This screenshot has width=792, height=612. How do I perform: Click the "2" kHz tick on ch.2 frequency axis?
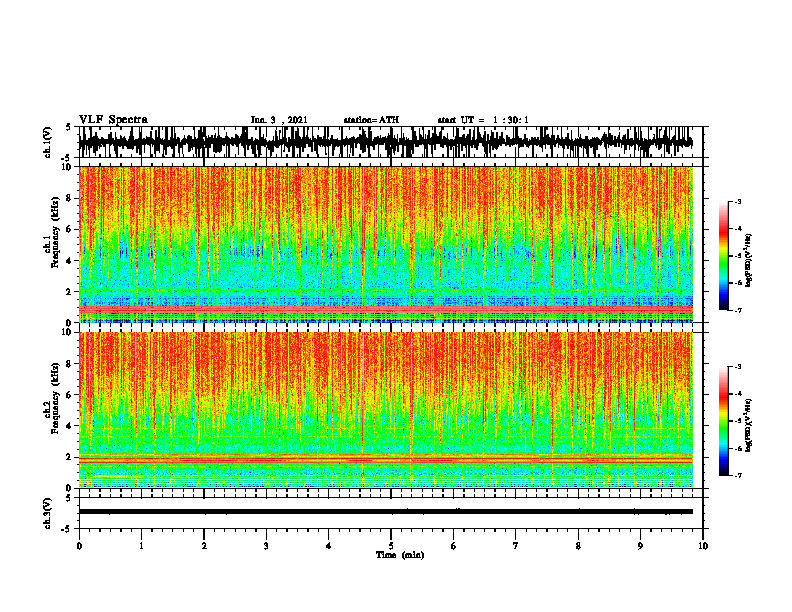(70, 457)
